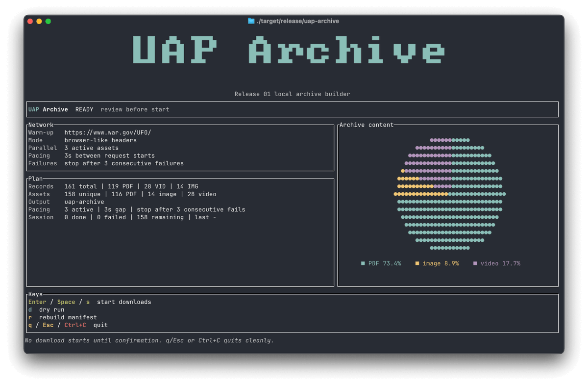The height and width of the screenshot is (385, 588).
Task: Click the Failures field label
Action: point(43,163)
